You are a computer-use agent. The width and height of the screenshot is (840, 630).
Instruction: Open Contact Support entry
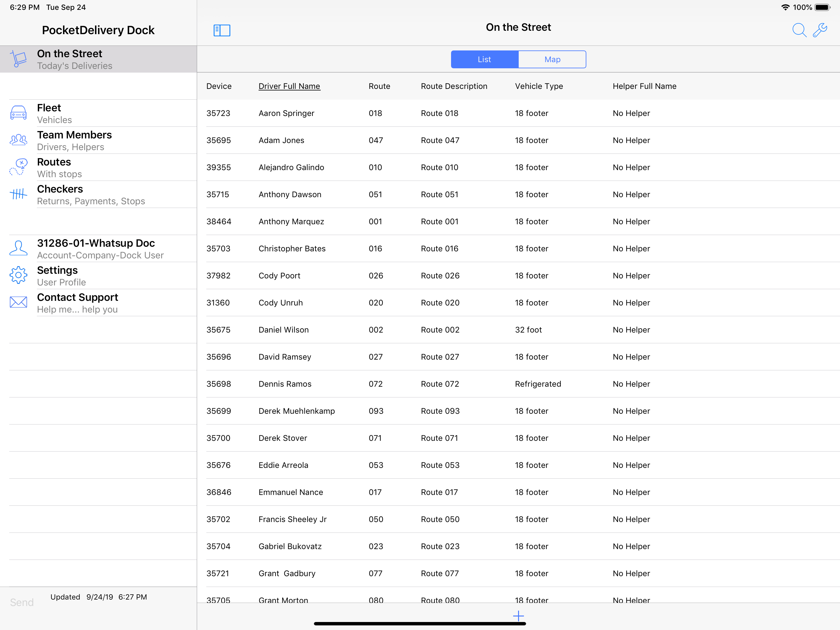[98, 302]
